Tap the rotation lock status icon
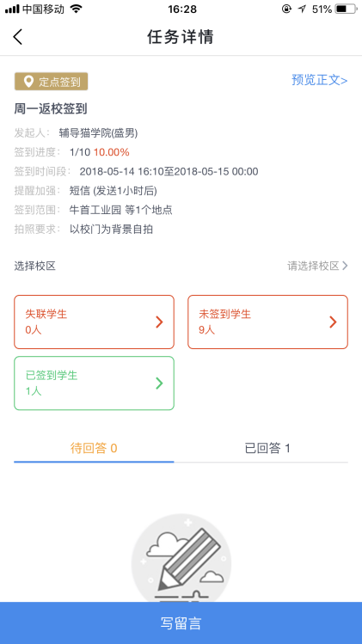Viewport: 362px width, 644px height. click(286, 9)
